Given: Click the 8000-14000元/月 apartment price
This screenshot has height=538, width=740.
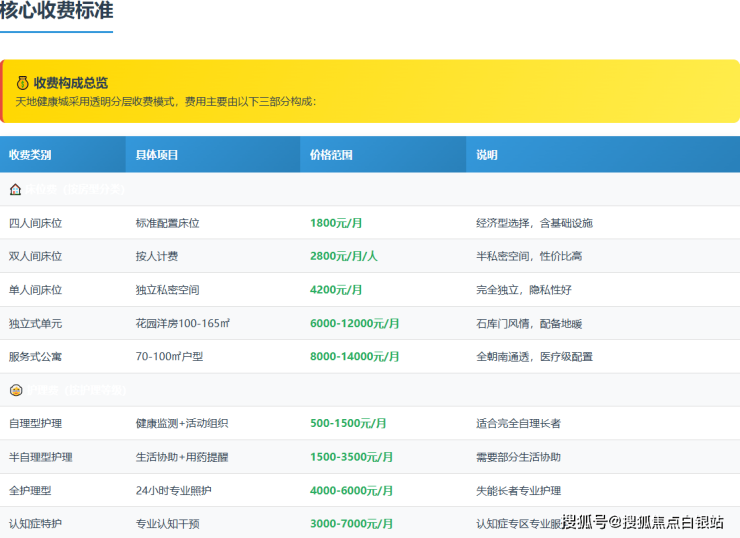Looking at the screenshot, I should [x=354, y=356].
